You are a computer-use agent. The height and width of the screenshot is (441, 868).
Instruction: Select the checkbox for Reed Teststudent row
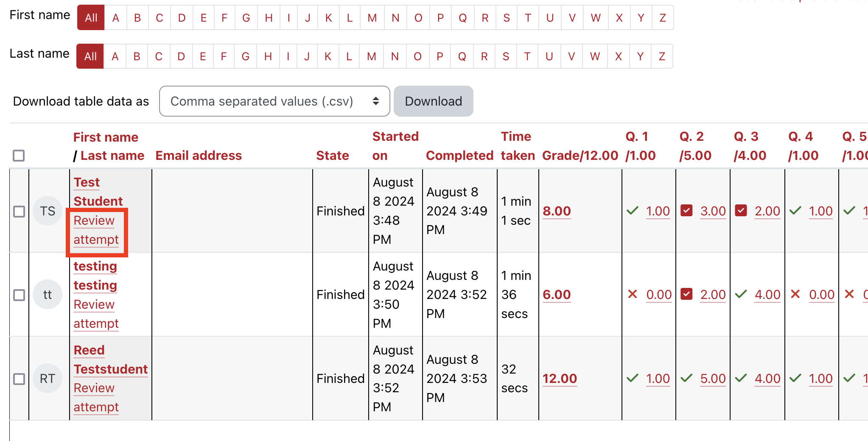tap(19, 379)
